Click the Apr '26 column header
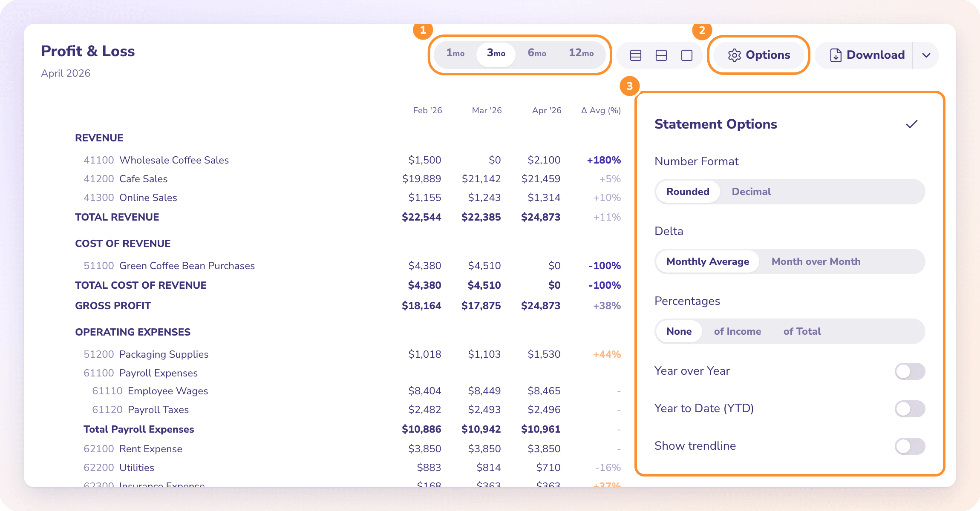Image resolution: width=980 pixels, height=511 pixels. tap(547, 110)
